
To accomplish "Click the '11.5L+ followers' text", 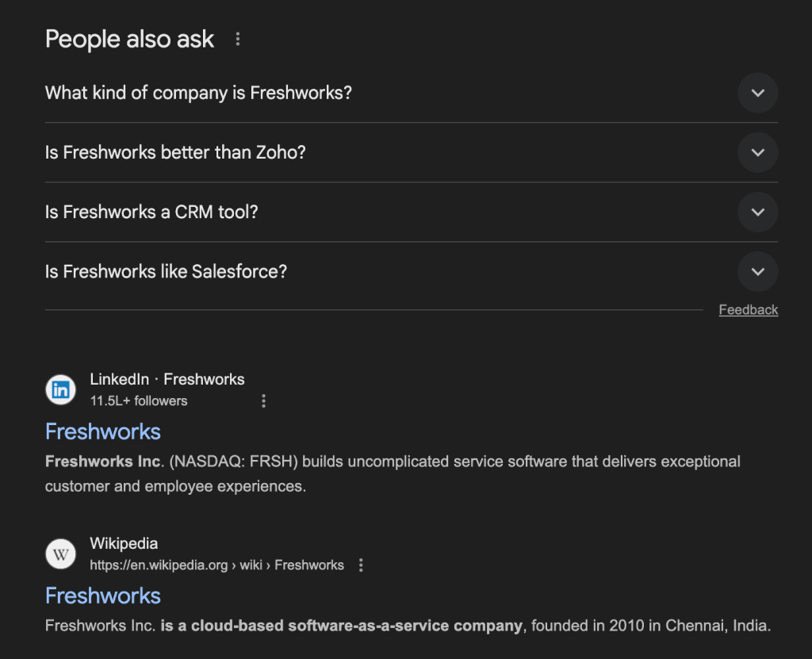I will point(139,401).
